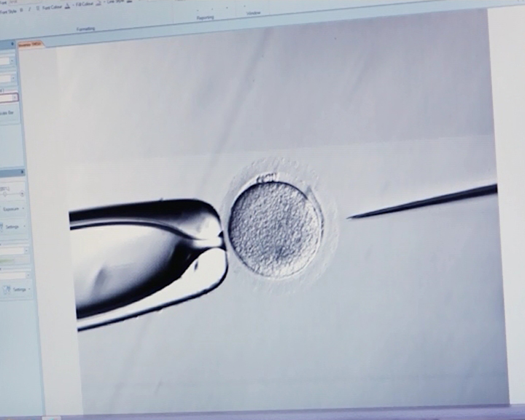Open the combo box above the green bar
The image size is (525, 420).
pyautogui.click(x=14, y=250)
